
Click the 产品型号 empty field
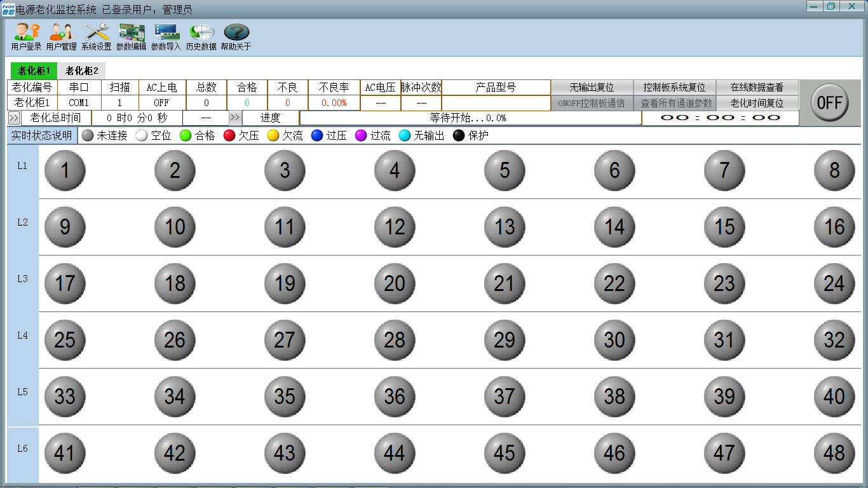[x=496, y=102]
